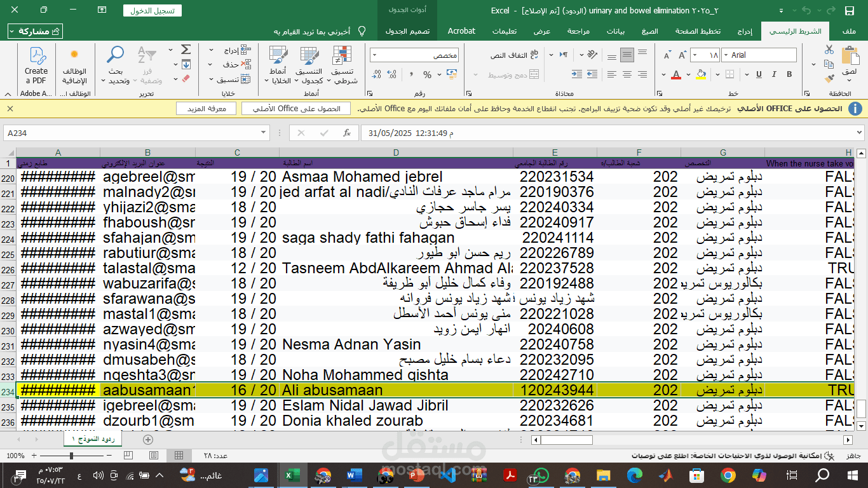This screenshot has height=488, width=868.
Task: Select the sheet tab ردود النموذج ١
Action: click(93, 439)
